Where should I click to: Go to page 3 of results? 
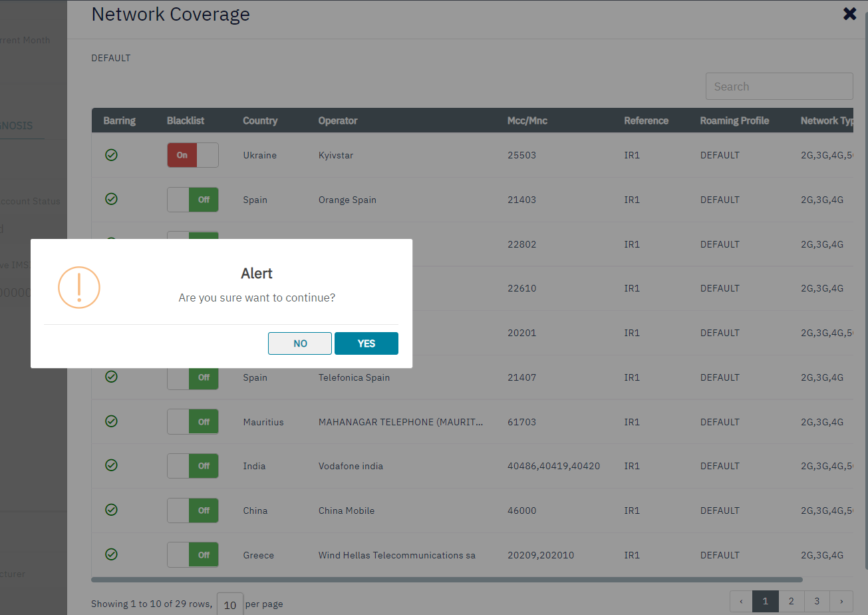(816, 602)
